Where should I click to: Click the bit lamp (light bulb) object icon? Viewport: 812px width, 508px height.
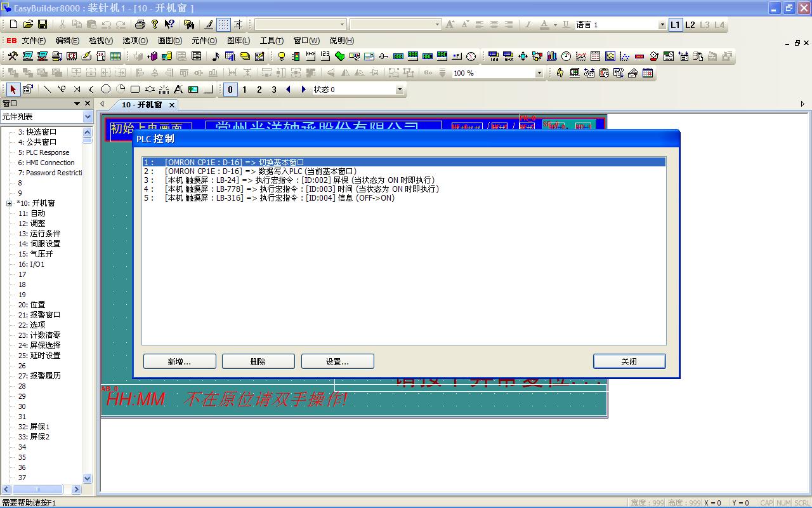pos(282,57)
